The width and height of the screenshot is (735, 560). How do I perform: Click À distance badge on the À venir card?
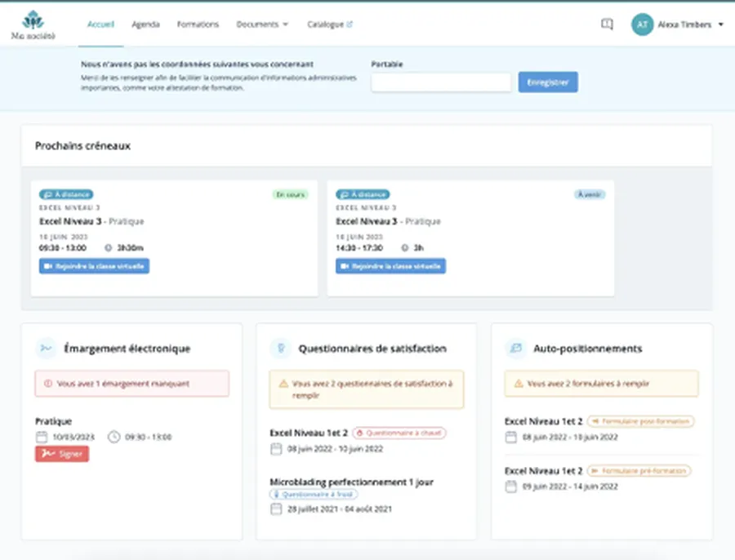[x=363, y=194]
